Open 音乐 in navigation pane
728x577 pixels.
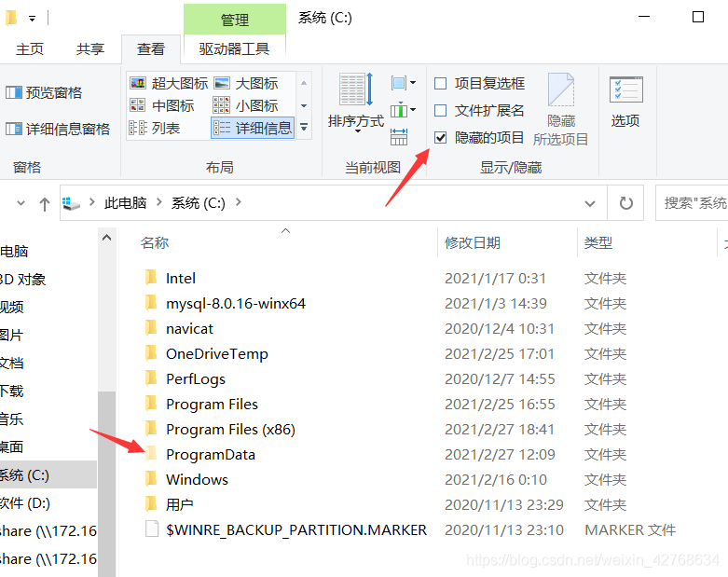coord(11,419)
